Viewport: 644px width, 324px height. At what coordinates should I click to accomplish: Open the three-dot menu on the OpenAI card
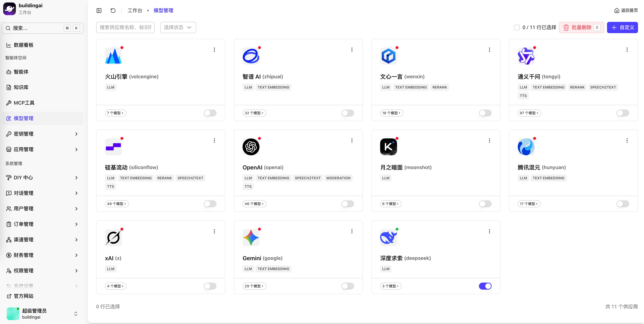coord(352,141)
